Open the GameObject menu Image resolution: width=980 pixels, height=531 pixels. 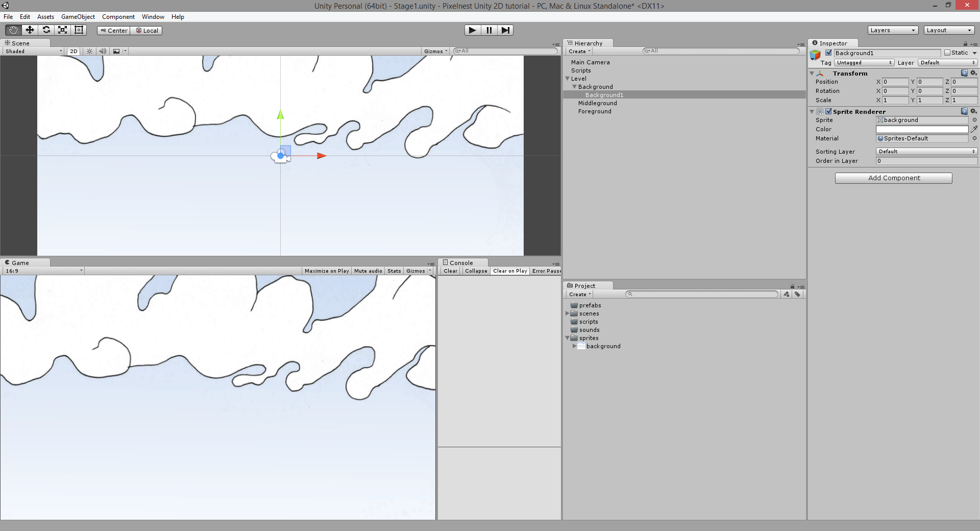pos(78,16)
